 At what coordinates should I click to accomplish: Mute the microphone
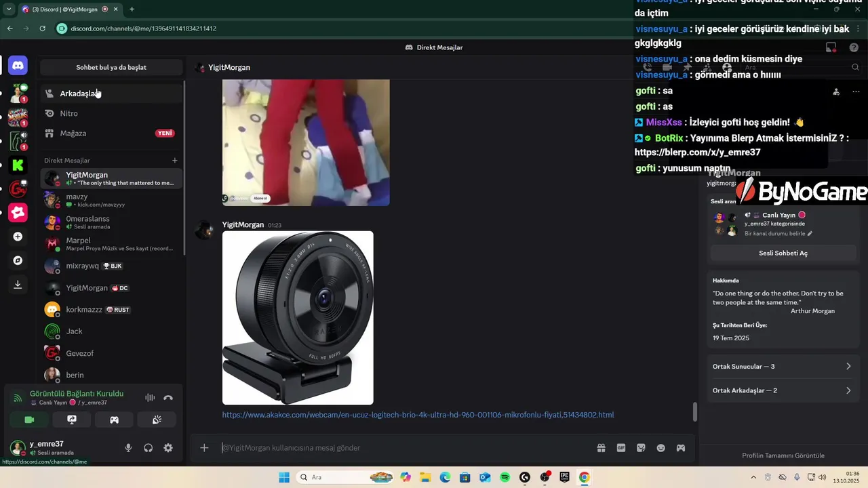[x=128, y=448]
